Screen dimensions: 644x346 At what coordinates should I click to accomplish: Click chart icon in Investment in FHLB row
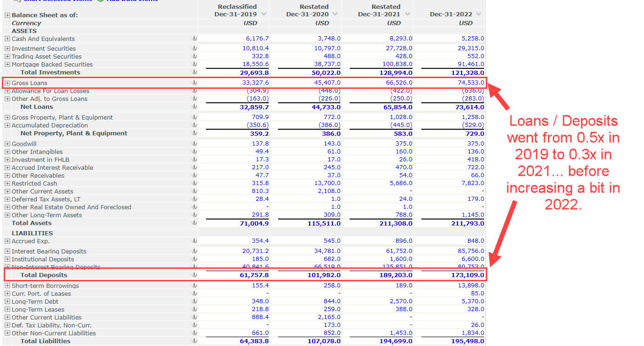point(194,160)
